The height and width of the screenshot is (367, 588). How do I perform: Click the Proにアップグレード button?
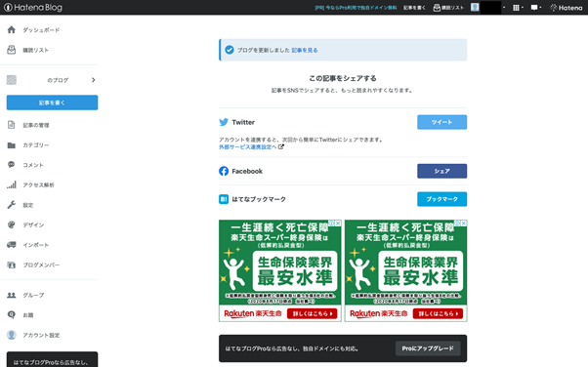point(428,348)
